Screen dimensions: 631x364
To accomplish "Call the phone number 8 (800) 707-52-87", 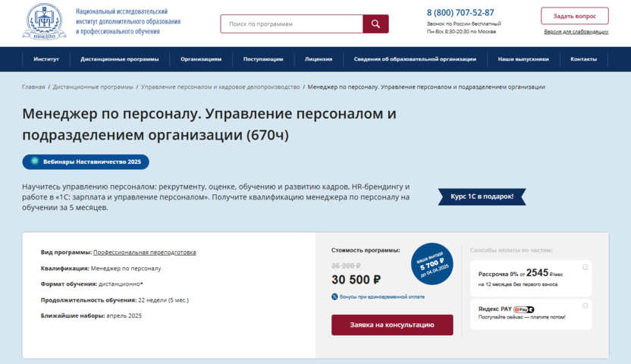I will [x=460, y=12].
